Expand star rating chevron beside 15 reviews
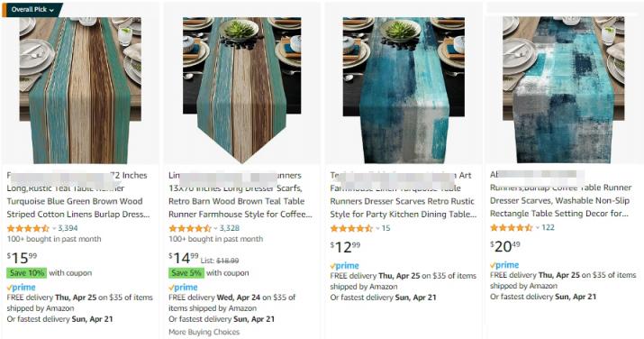The image size is (644, 339). coord(377,228)
